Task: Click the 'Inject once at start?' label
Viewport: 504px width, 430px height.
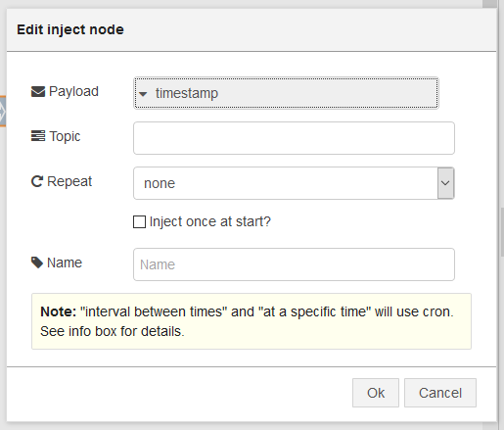Action: [210, 221]
